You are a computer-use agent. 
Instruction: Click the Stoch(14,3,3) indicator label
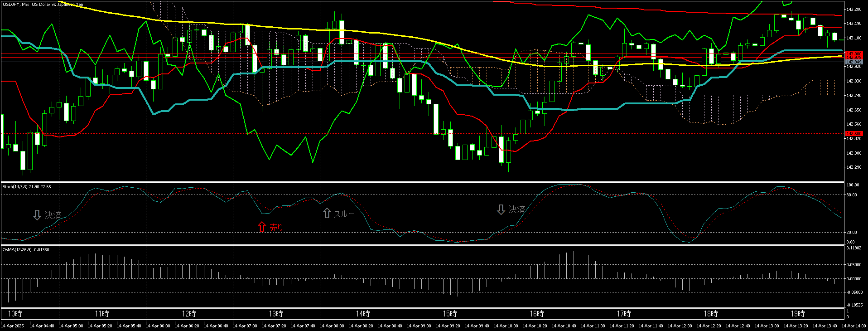click(x=27, y=186)
